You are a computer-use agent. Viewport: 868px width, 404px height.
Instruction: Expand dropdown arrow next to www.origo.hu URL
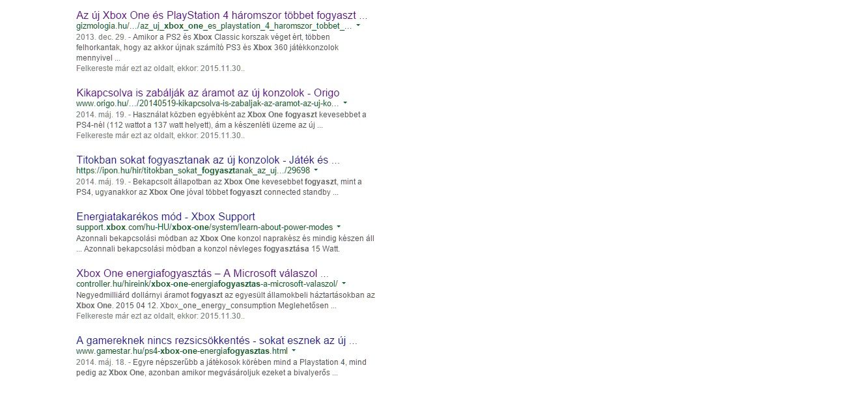(x=345, y=104)
